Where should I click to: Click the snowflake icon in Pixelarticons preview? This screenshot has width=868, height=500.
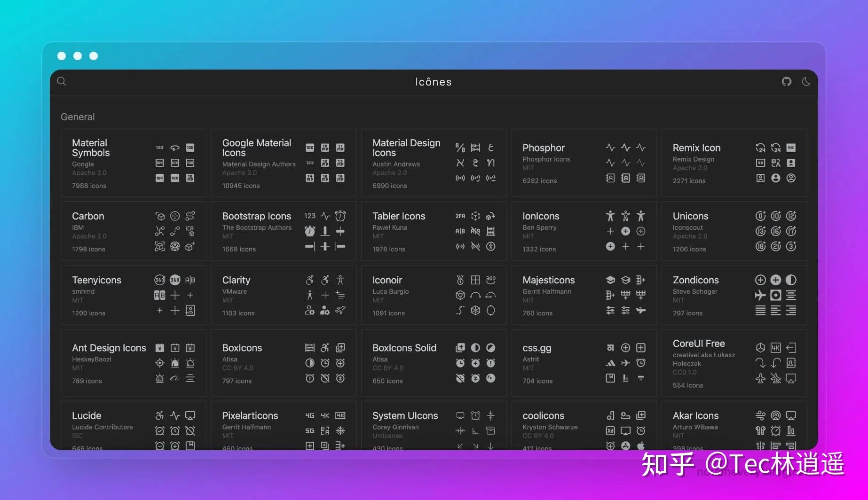[340, 430]
